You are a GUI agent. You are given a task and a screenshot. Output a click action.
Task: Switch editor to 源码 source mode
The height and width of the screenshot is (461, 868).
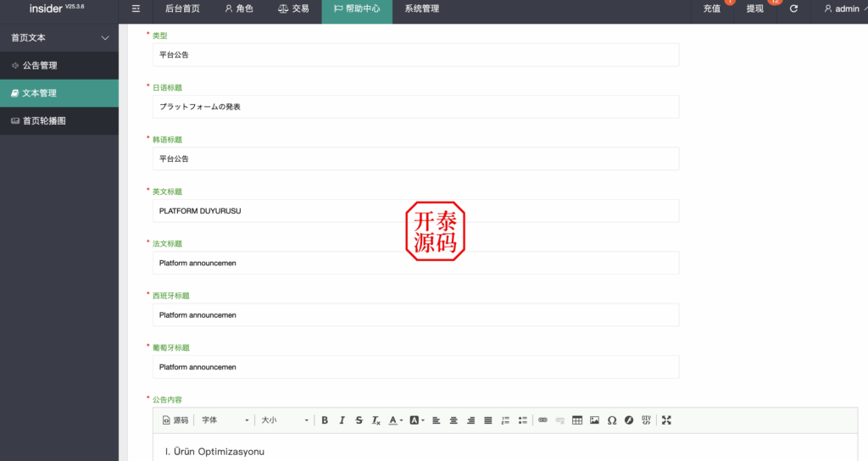pos(175,420)
